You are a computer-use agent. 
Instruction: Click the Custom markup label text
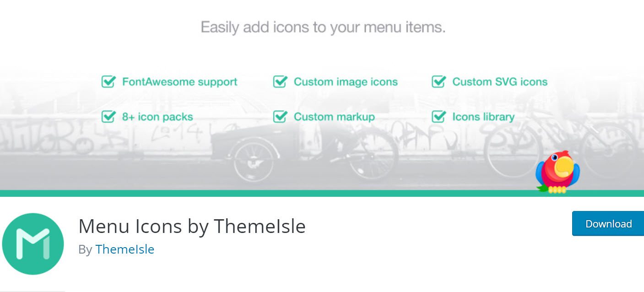[x=334, y=117]
